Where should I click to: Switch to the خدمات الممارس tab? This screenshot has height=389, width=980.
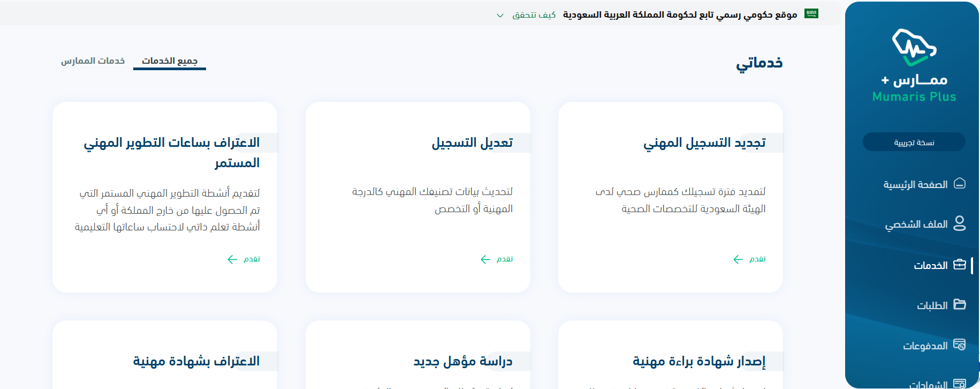[x=93, y=61]
